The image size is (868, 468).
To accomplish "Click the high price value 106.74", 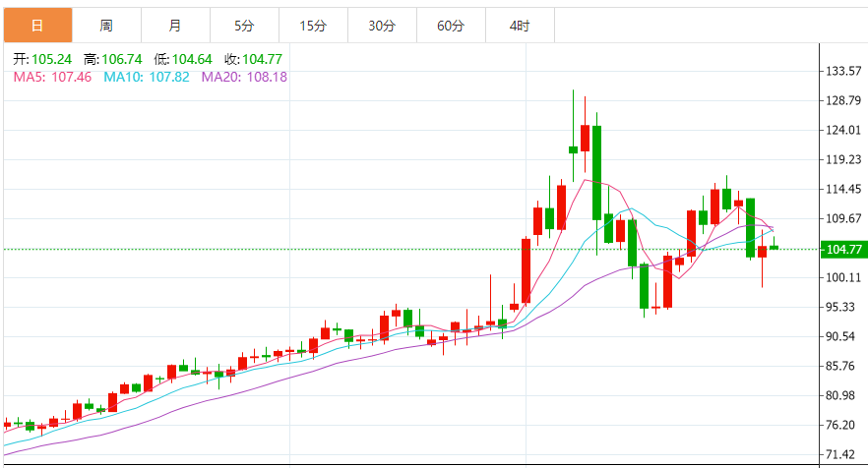I will (x=122, y=59).
